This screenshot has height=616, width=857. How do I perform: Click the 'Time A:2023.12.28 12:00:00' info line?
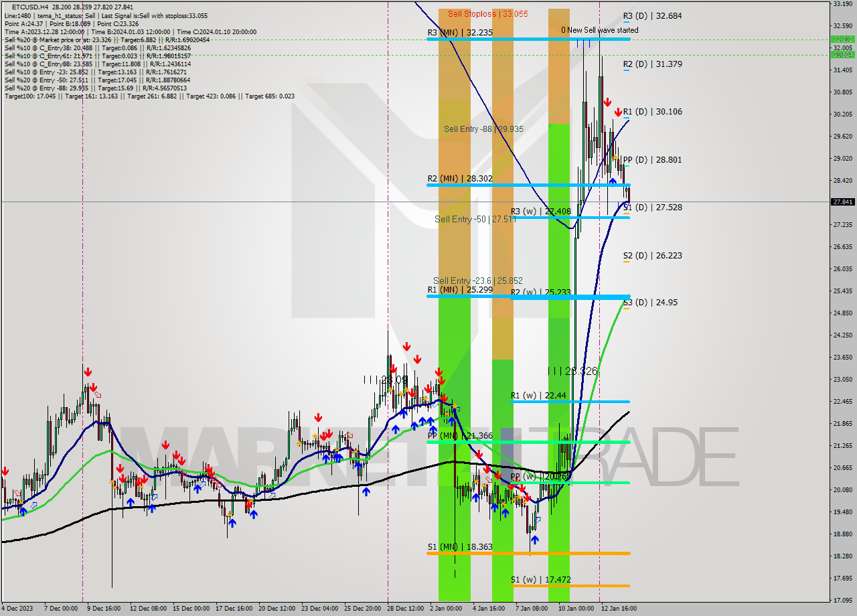pos(130,32)
